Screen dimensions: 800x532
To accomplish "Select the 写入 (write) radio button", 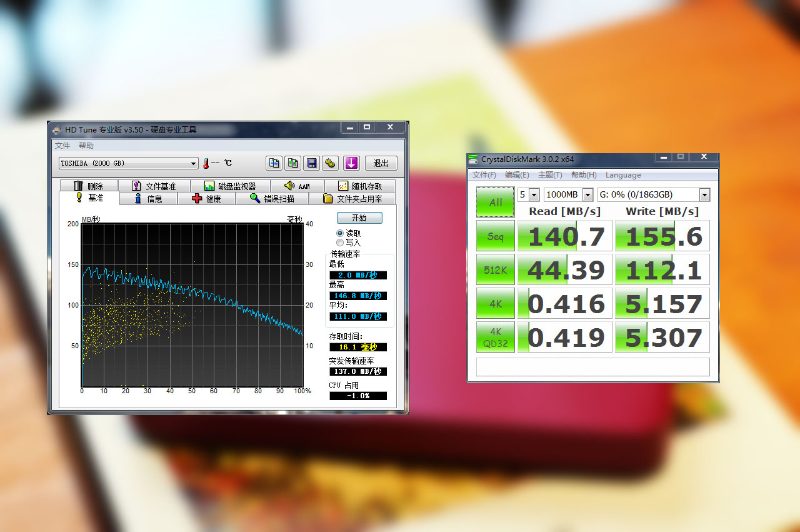I will [x=340, y=243].
